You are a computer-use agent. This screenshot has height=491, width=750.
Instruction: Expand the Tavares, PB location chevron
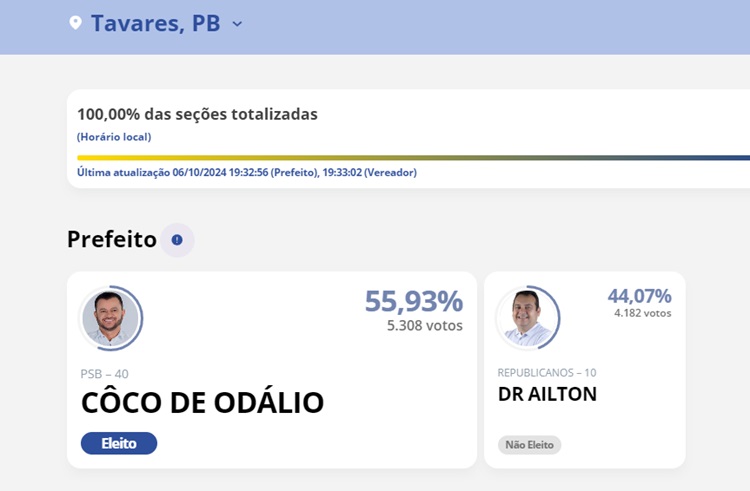[x=237, y=24]
